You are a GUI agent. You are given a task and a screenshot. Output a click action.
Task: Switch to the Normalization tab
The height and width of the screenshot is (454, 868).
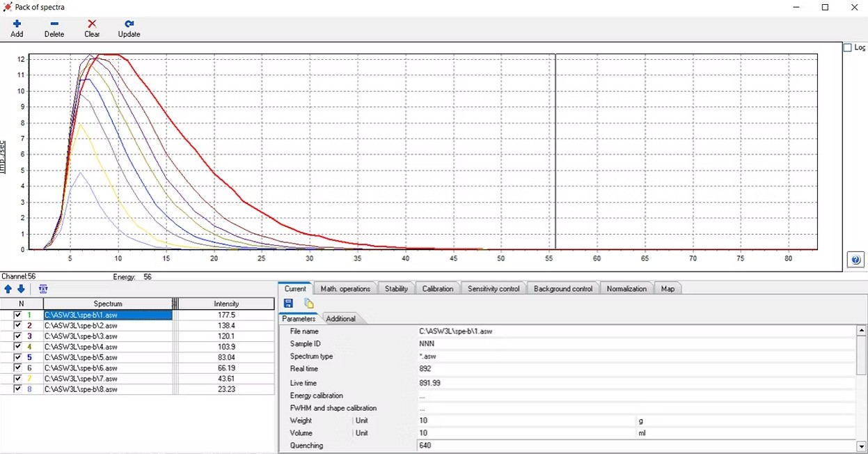click(626, 288)
